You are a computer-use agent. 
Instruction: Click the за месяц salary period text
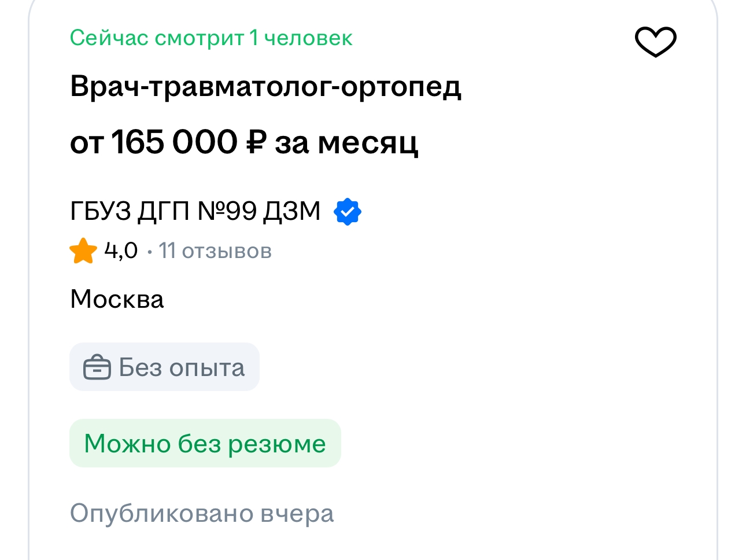(346, 142)
